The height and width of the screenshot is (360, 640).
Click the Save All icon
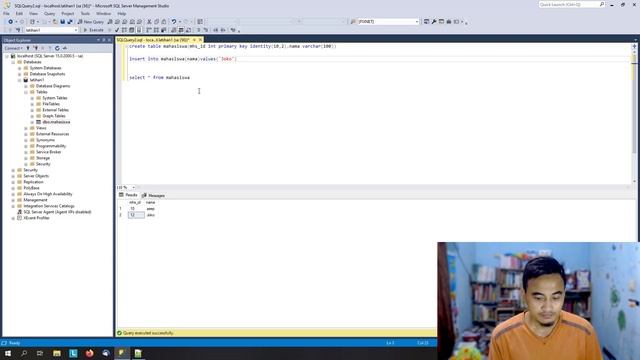pos(70,22)
